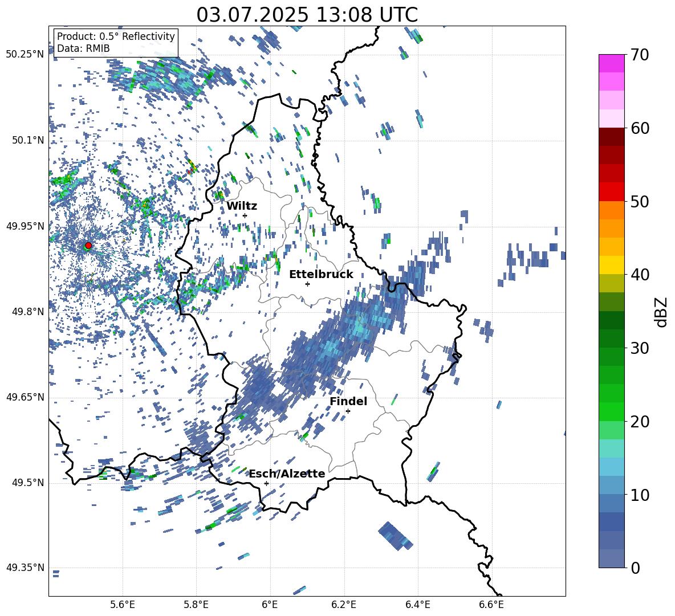Click the Findel city label

(x=348, y=401)
